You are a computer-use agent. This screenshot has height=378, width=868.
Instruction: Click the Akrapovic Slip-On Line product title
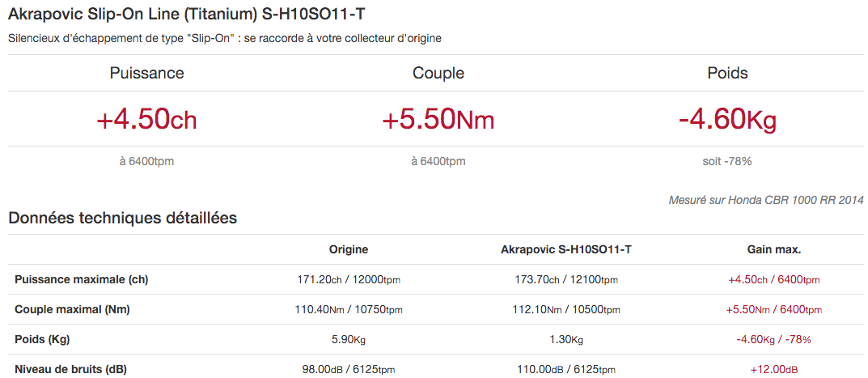coord(186,15)
